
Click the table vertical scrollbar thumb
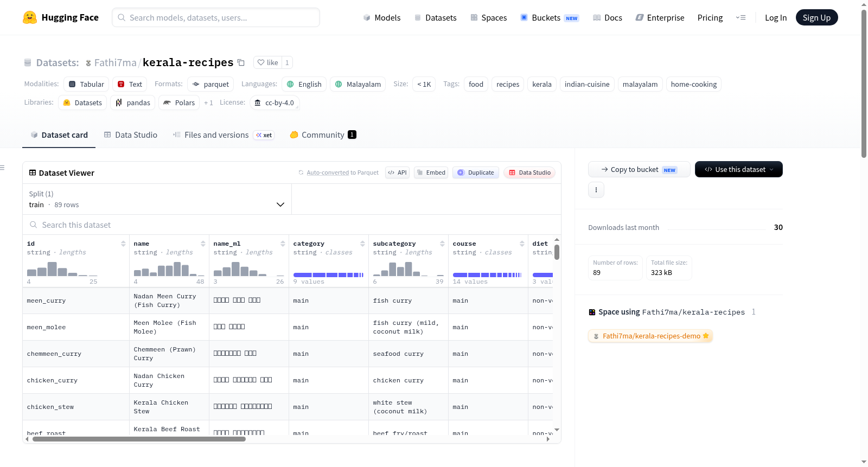point(557,252)
